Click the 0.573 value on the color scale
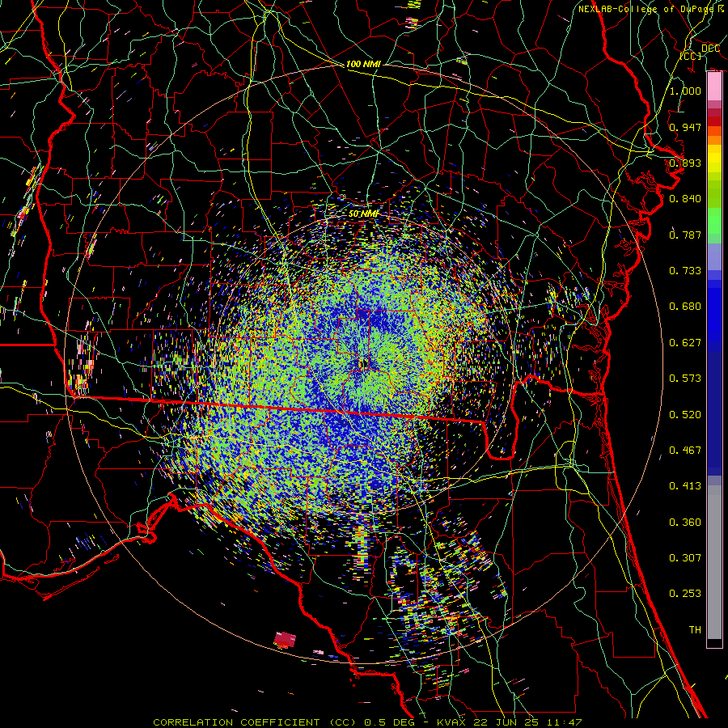The width and height of the screenshot is (728, 728). [x=685, y=379]
